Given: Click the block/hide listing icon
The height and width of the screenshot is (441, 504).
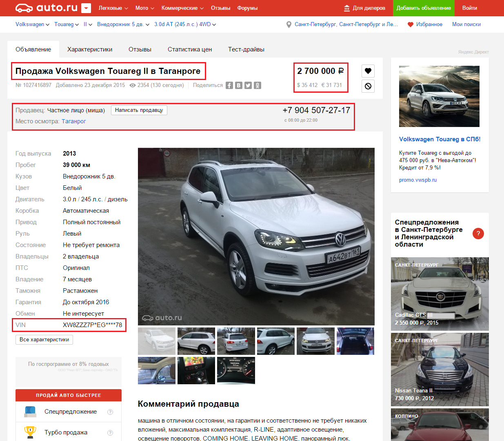Looking at the screenshot, I should [368, 86].
